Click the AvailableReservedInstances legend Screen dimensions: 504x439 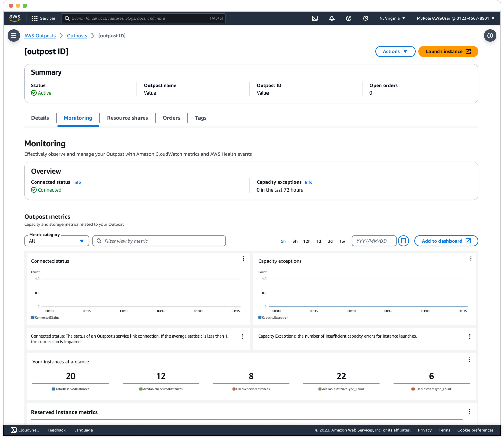point(161,389)
